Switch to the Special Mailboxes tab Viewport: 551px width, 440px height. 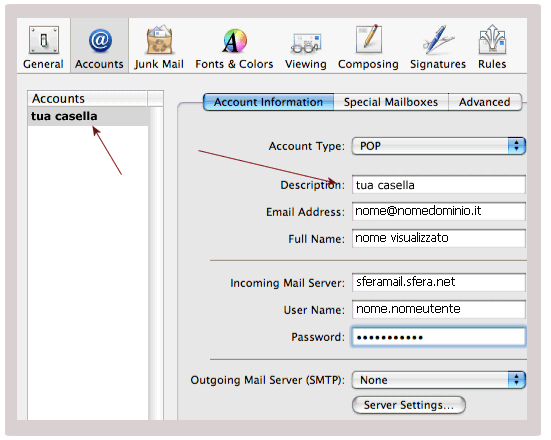[391, 102]
